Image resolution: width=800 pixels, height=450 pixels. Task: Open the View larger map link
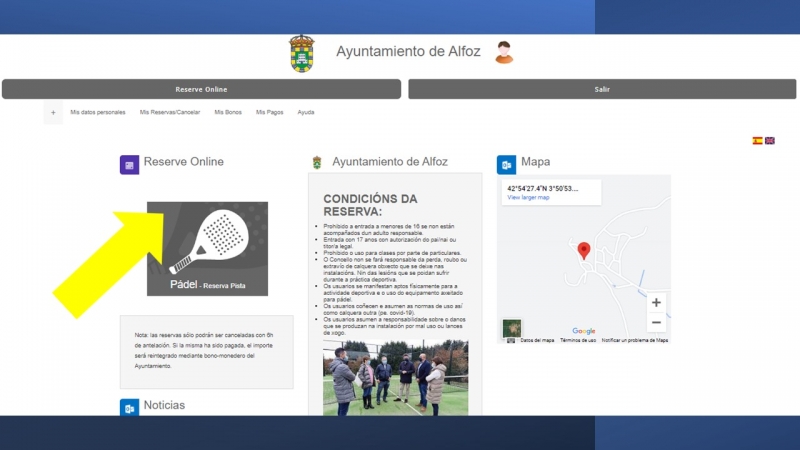528,197
